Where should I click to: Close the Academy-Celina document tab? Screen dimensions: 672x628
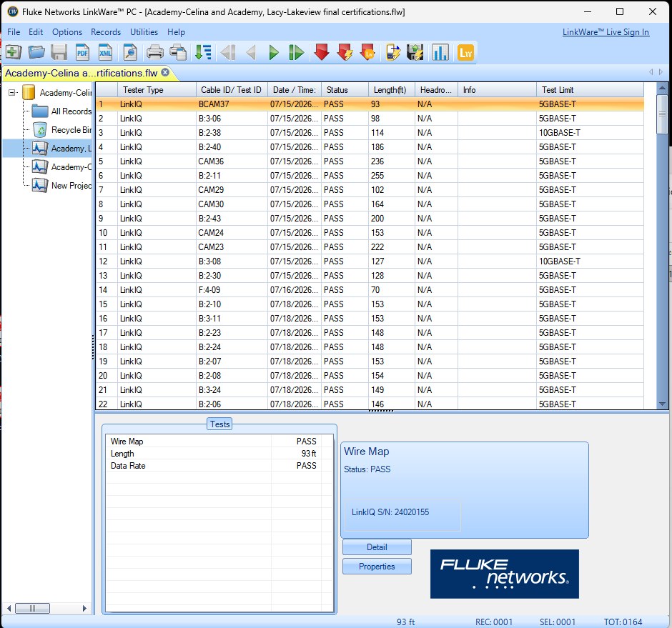pyautogui.click(x=165, y=72)
